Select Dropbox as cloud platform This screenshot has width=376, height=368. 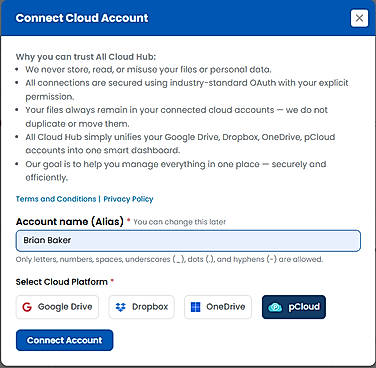tap(141, 307)
